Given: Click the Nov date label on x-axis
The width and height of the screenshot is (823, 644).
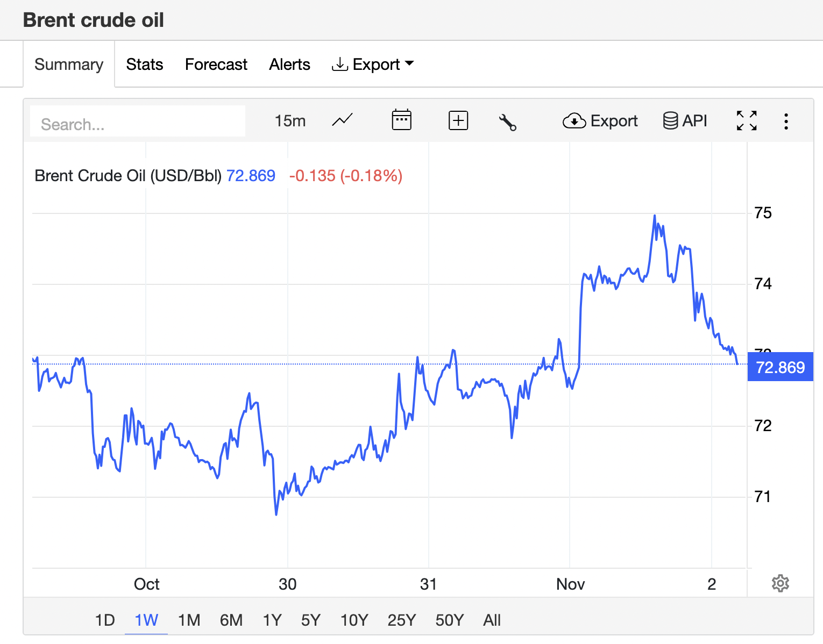Looking at the screenshot, I should click(x=570, y=584).
